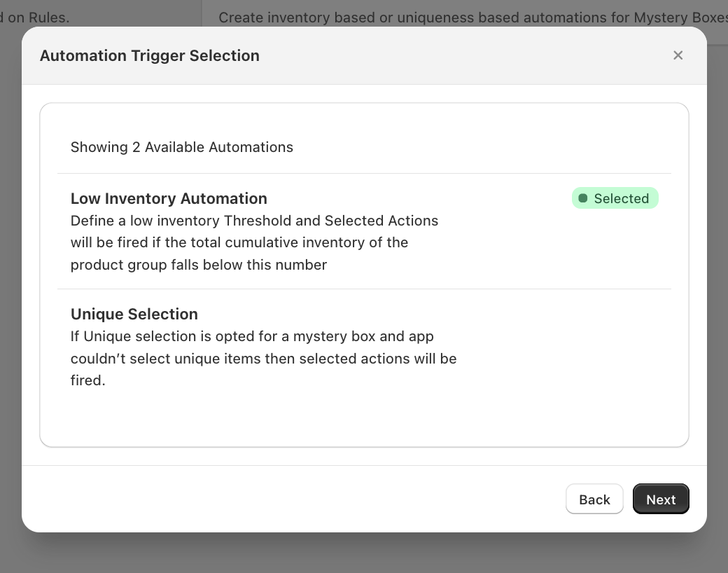
Task: Click the green Selected status badge
Action: [x=615, y=198]
